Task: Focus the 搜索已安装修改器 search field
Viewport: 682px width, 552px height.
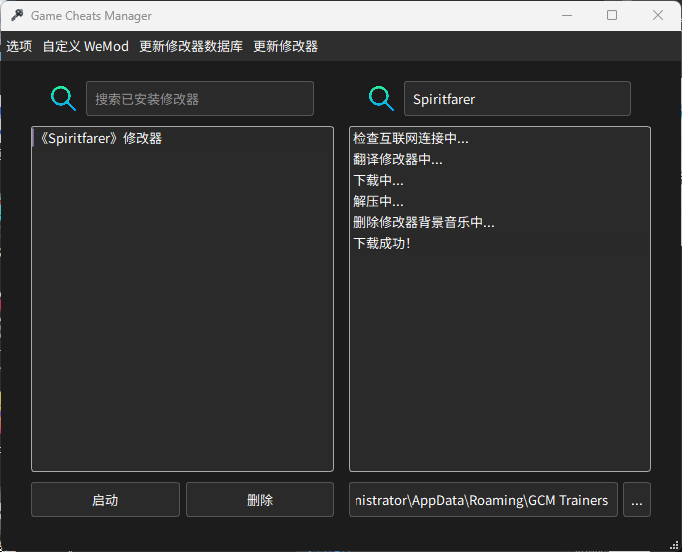Action: click(x=199, y=99)
